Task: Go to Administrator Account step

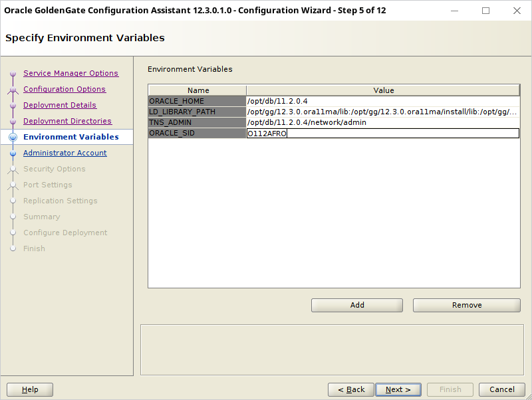Action: coord(65,153)
